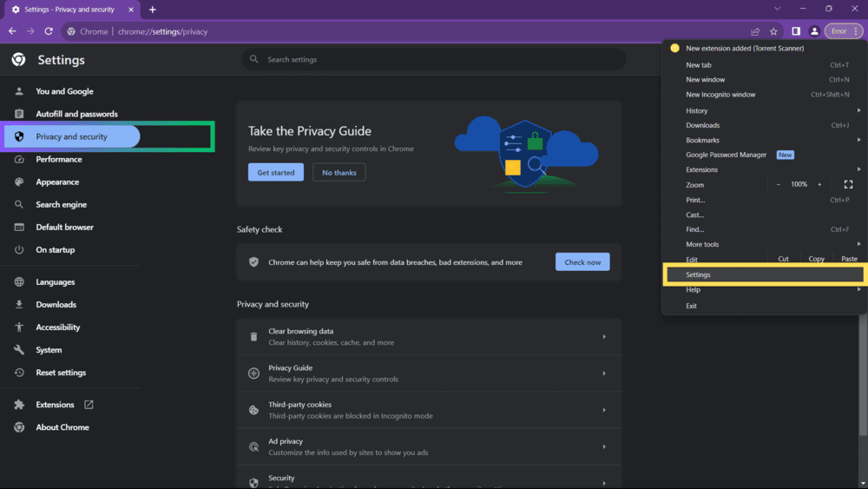Increase zoom with the plus button

(x=819, y=184)
